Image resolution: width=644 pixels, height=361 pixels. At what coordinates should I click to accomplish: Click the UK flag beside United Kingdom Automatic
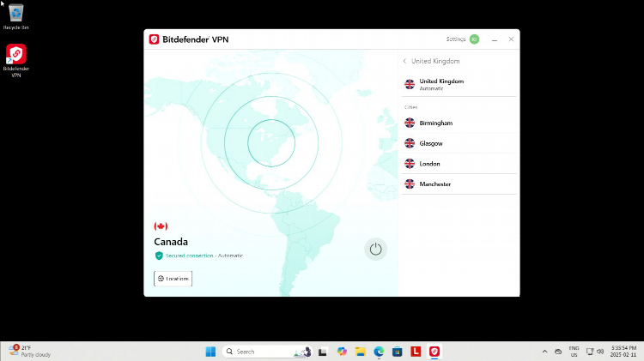(410, 84)
